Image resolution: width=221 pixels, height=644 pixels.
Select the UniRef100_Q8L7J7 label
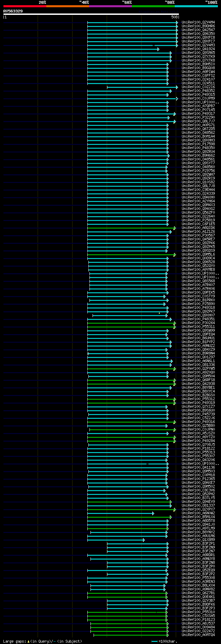coord(198,121)
